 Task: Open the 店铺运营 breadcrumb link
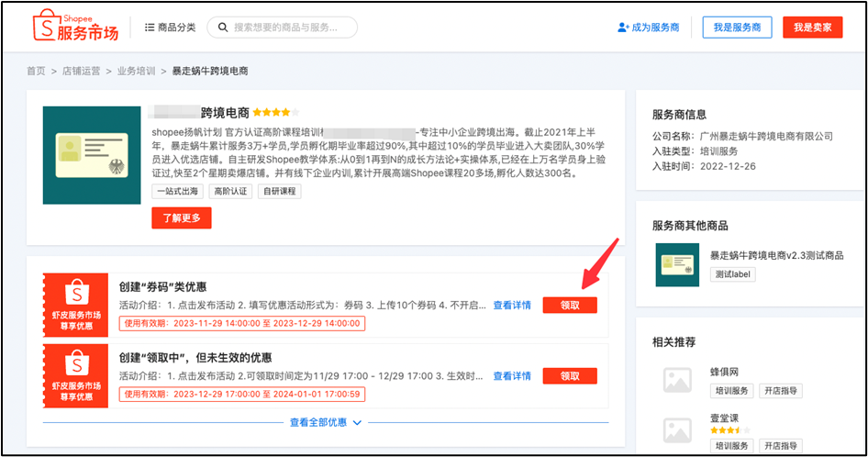click(x=82, y=71)
